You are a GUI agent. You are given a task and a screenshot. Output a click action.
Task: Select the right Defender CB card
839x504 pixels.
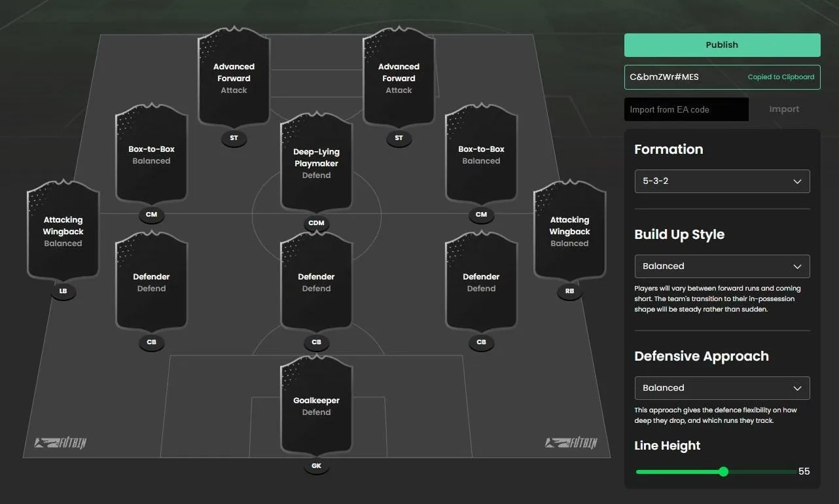tap(481, 282)
